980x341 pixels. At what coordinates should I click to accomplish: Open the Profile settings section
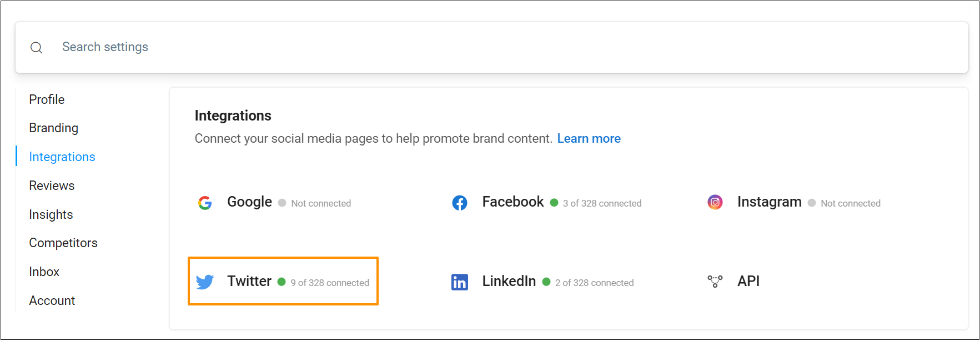pyautogui.click(x=47, y=99)
